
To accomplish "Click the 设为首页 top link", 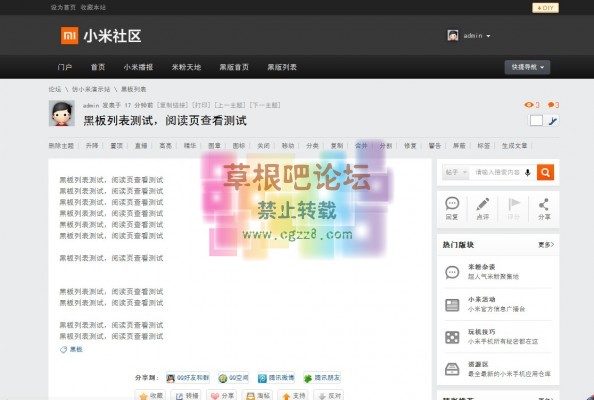I will point(63,7).
